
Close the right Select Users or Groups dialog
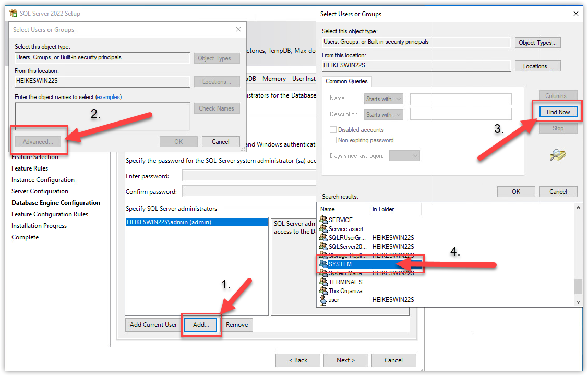tap(576, 14)
